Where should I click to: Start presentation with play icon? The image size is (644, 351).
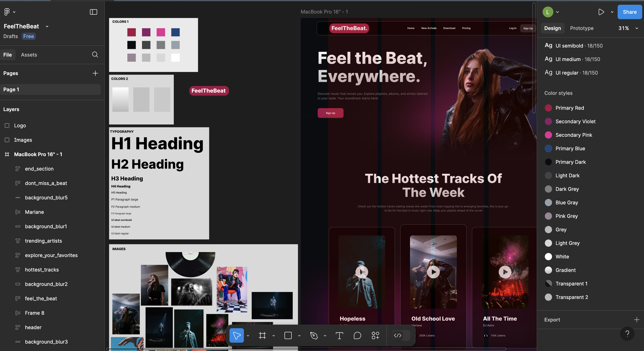pos(601,12)
